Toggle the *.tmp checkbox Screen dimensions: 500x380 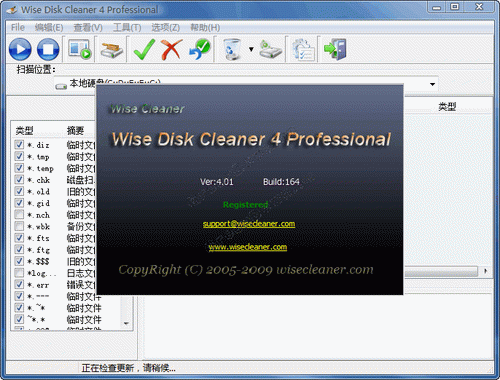(19, 156)
